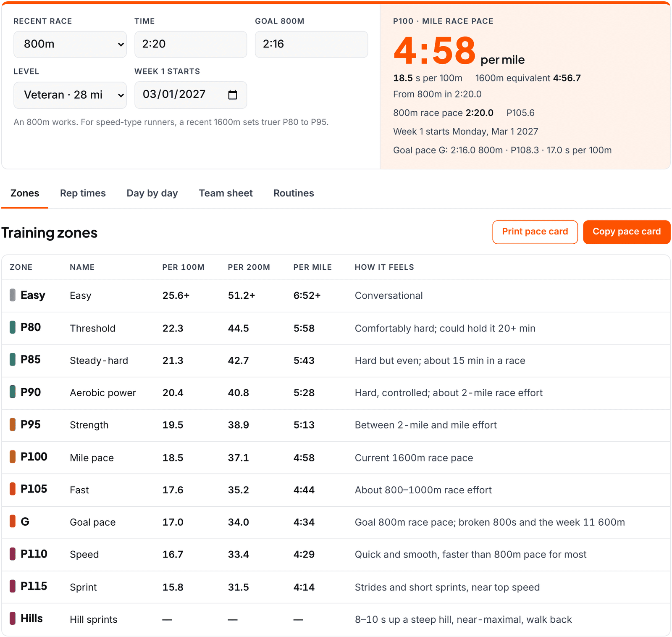This screenshot has height=637, width=672.
Task: Expand the Level dropdown showing Veteran · 28 mi
Action: pos(70,95)
